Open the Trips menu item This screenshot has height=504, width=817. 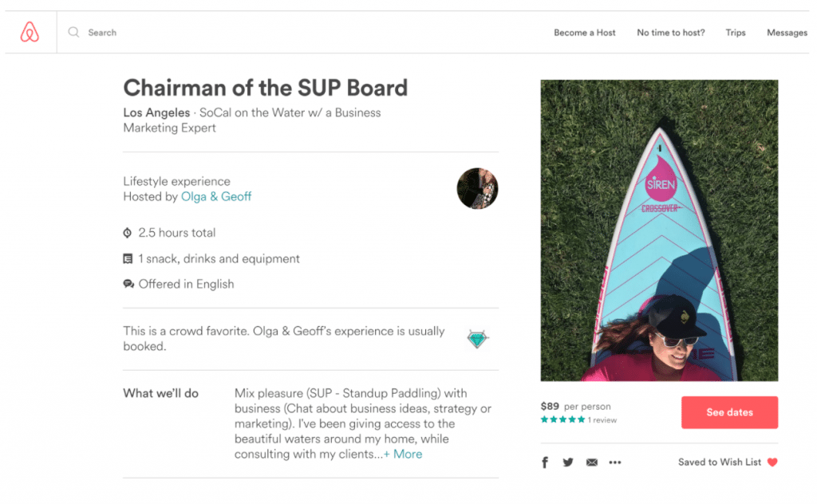(735, 33)
